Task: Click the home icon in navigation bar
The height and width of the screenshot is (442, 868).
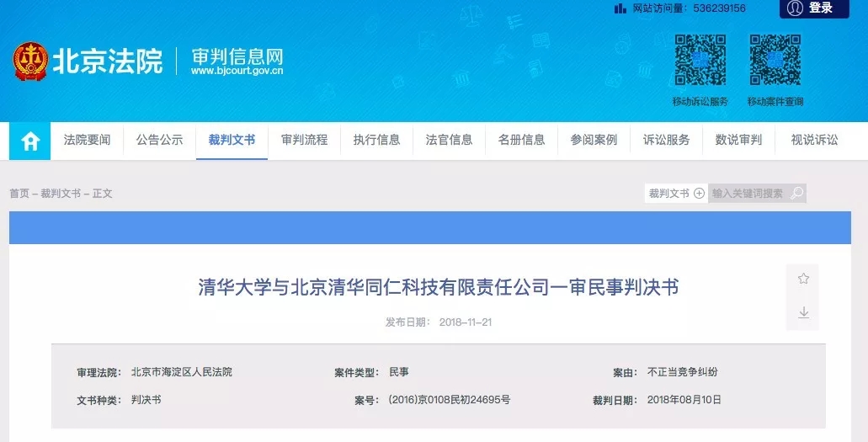Action: tap(30, 141)
